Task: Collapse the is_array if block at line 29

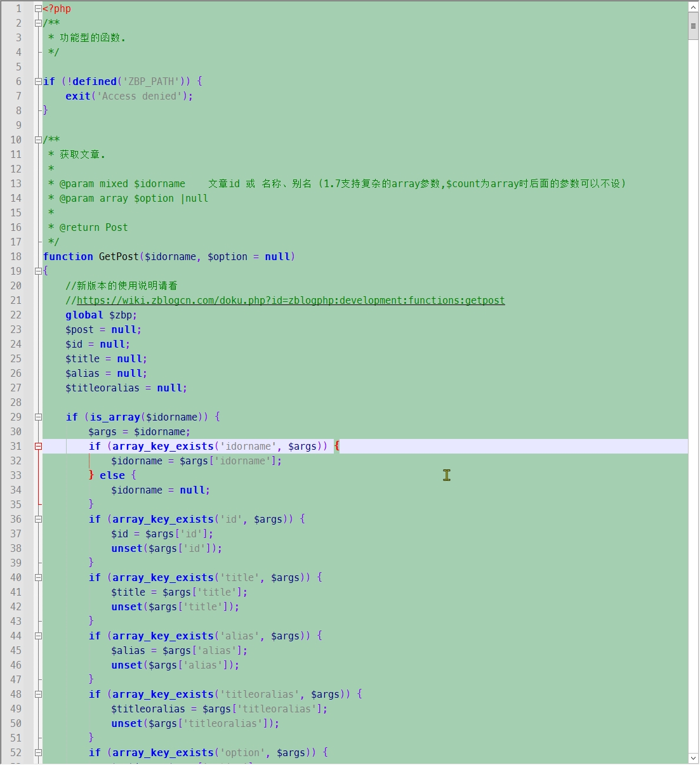Action: 38,417
